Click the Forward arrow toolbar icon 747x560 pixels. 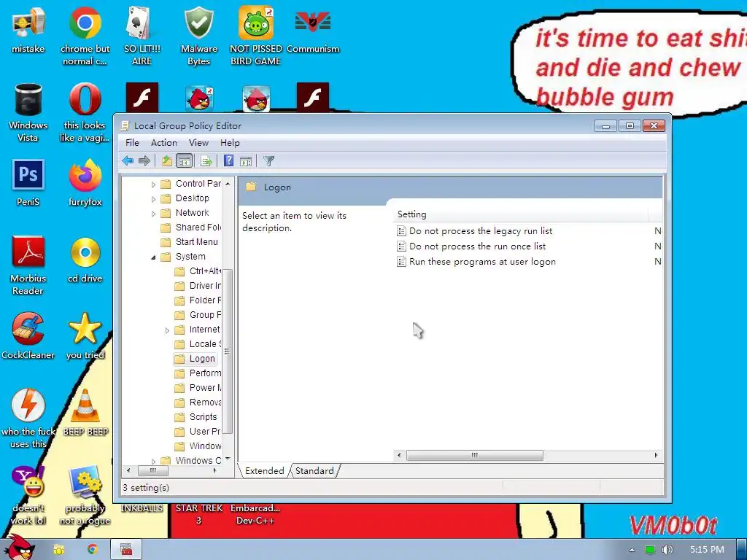click(x=144, y=161)
